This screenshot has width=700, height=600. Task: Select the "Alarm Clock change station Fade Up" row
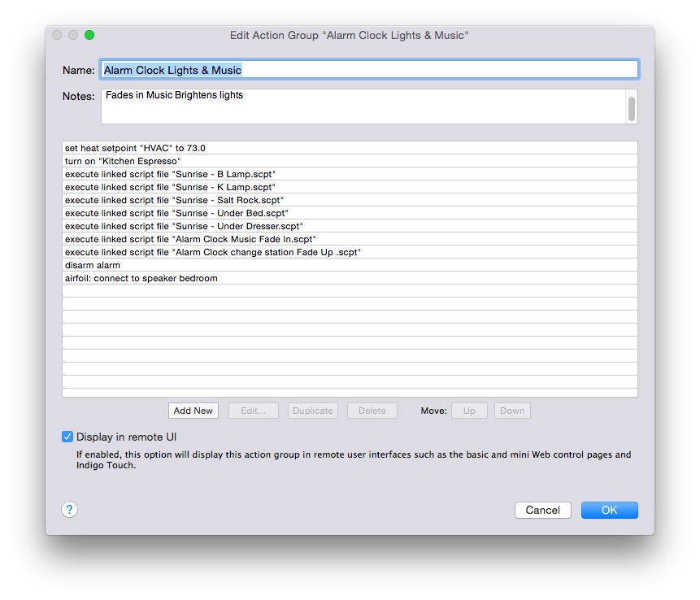coord(350,252)
